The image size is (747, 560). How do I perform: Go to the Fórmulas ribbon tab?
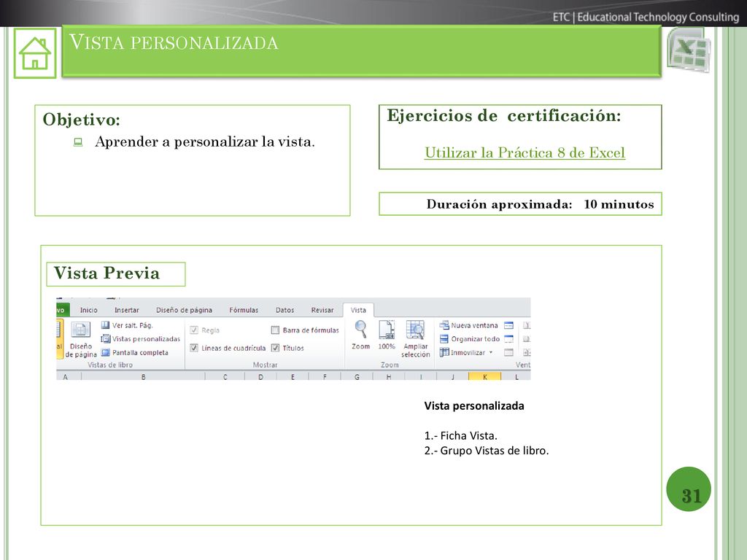pos(244,310)
